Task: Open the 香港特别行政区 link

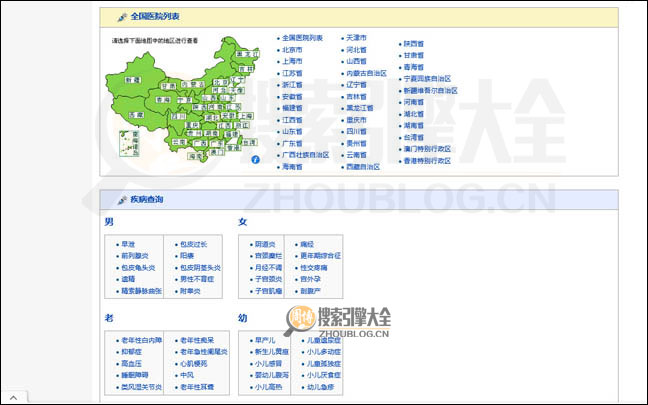Action: [x=427, y=161]
